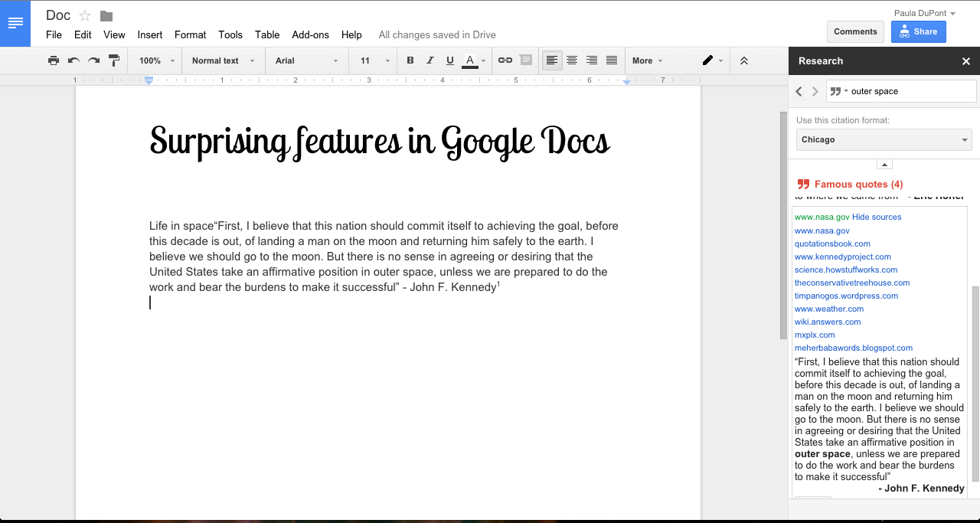Click the research search field
Image resolution: width=980 pixels, height=523 pixels.
(910, 91)
